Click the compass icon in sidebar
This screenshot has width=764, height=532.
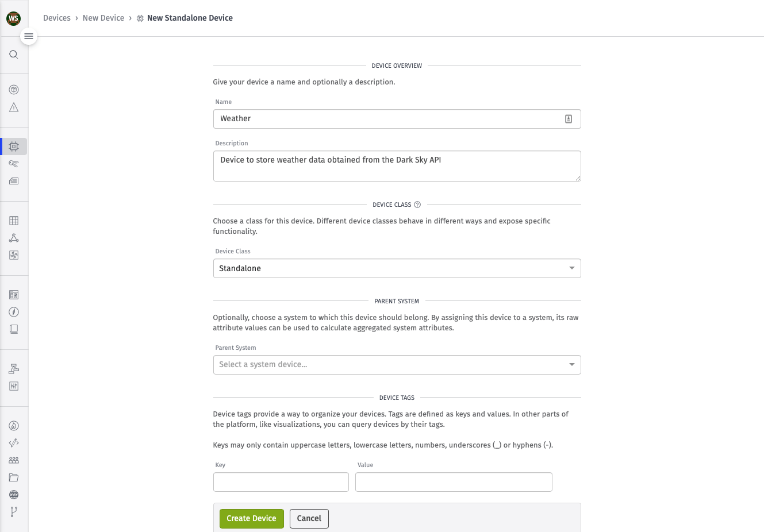14,312
